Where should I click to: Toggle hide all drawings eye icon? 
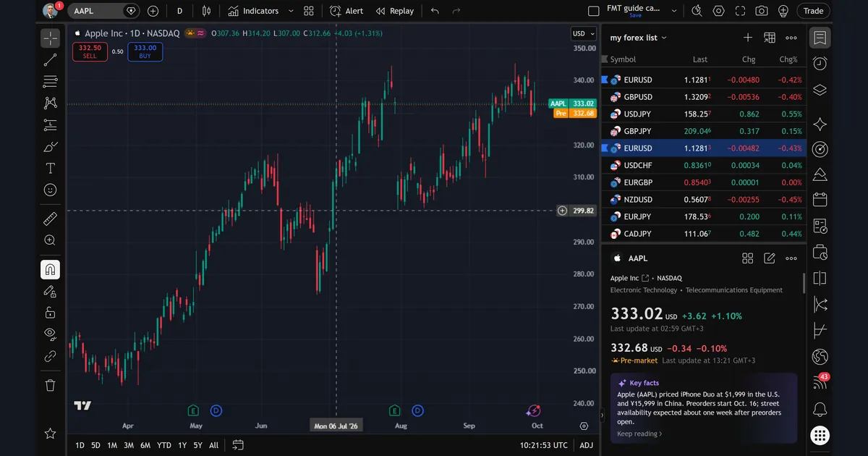pyautogui.click(x=50, y=334)
